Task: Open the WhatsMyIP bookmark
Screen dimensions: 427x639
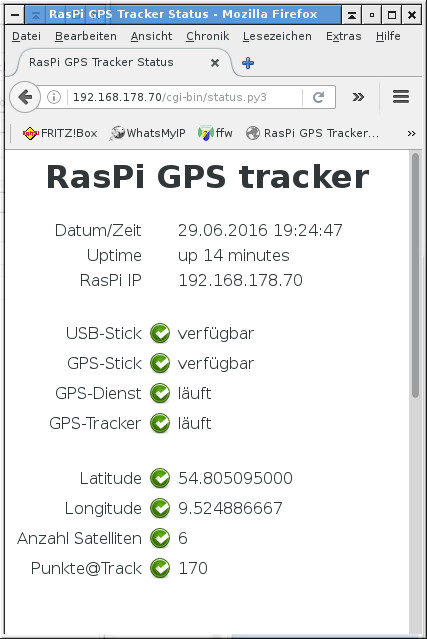Action: tap(147, 133)
